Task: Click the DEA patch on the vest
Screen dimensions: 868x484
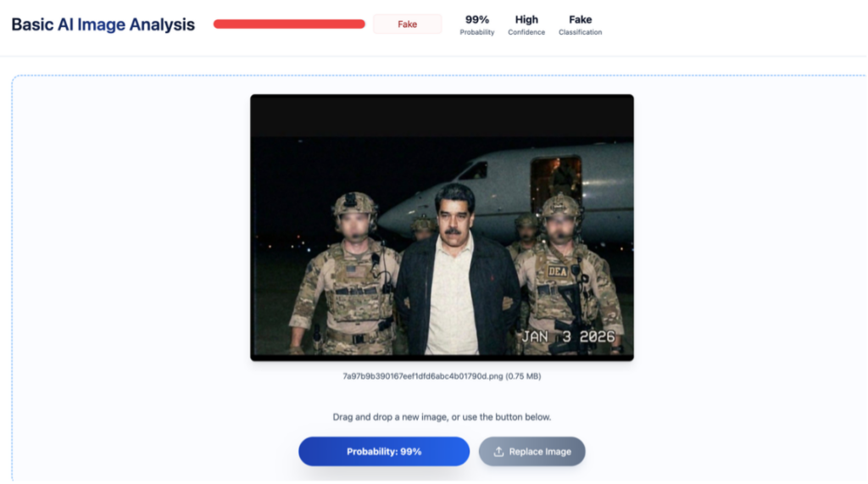Action: pos(558,270)
